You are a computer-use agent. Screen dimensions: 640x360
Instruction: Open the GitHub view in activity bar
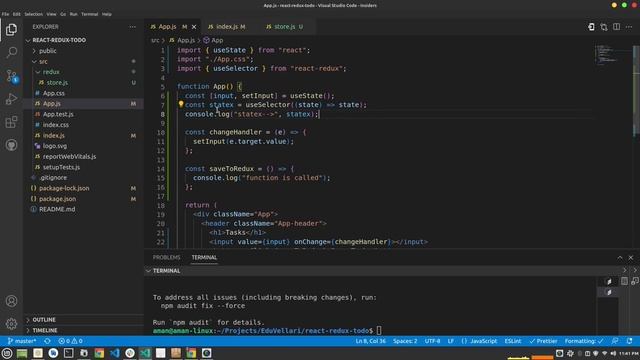11,145
